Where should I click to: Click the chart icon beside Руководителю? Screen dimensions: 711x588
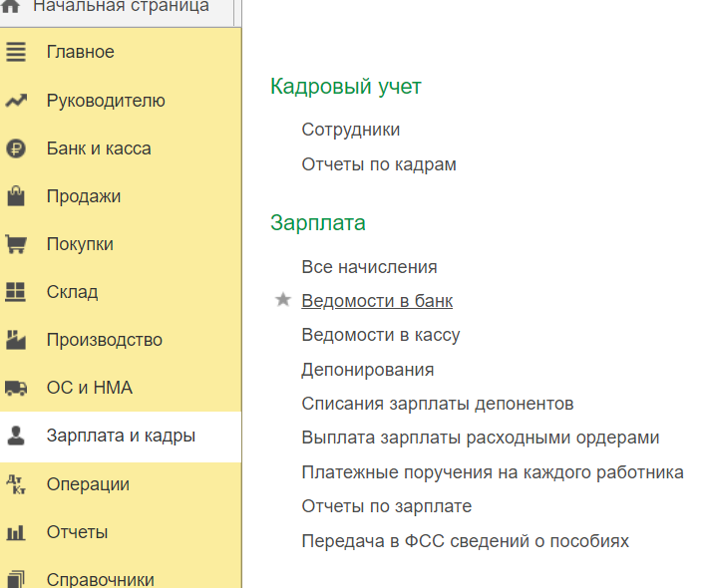[x=16, y=101]
